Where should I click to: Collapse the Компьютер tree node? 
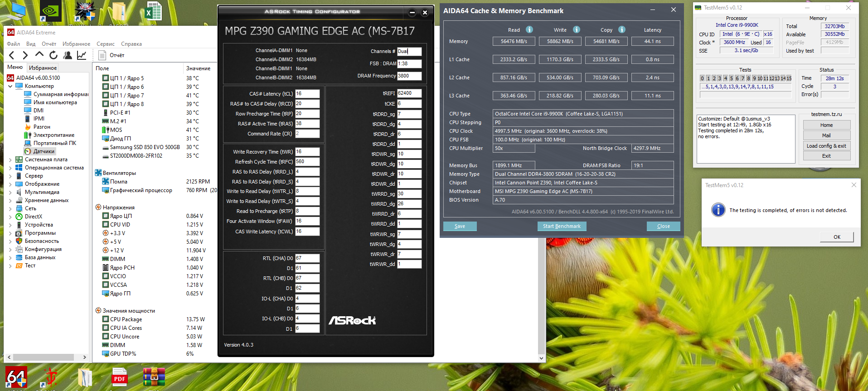tap(10, 86)
